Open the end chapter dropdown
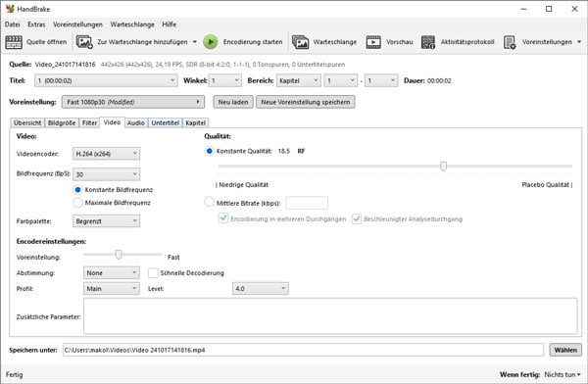Viewport: 588px width, 384px height. (381, 80)
